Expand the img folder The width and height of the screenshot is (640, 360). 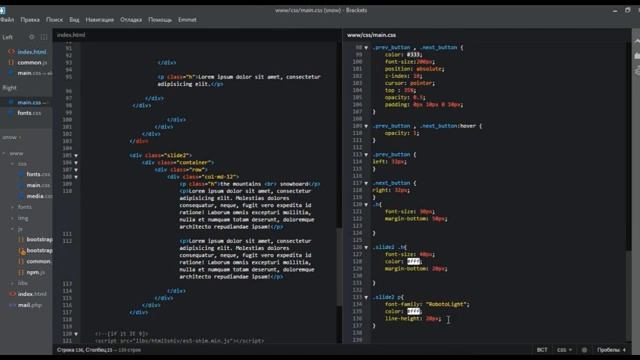pos(12,218)
